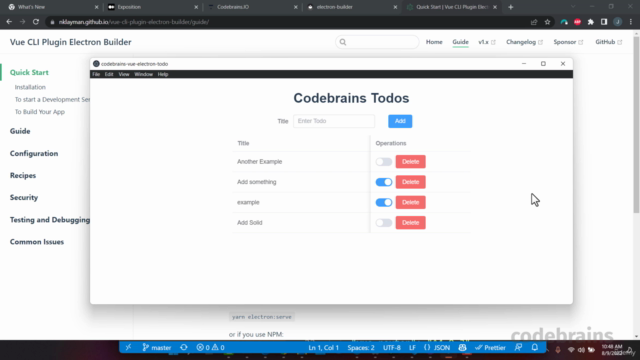Open Recipes section in sidebar
This screenshot has width=640, height=360.
pos(23,176)
